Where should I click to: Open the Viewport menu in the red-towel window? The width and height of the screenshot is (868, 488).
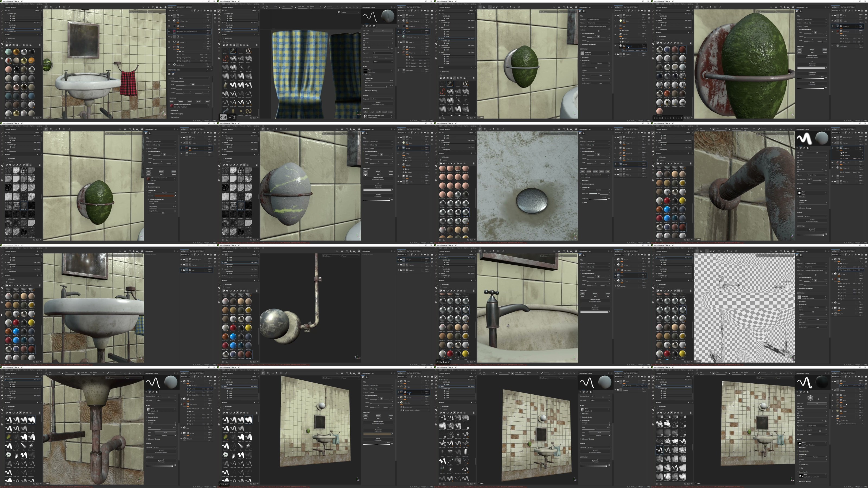click(25, 4)
